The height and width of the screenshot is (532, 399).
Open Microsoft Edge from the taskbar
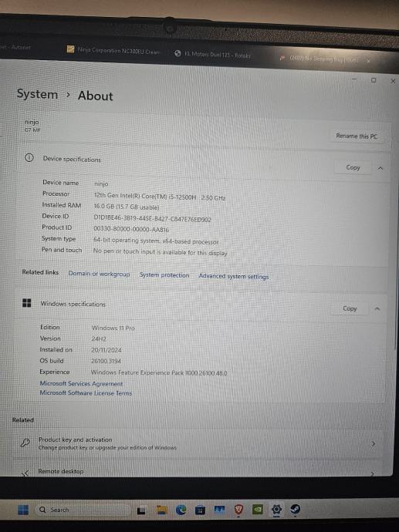pos(181,510)
